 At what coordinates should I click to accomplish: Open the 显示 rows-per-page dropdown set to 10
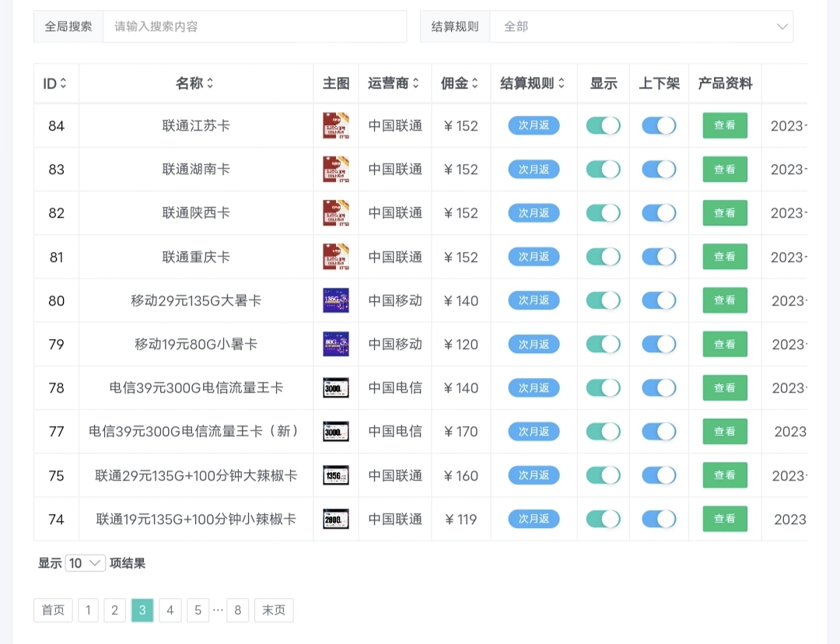[x=86, y=563]
